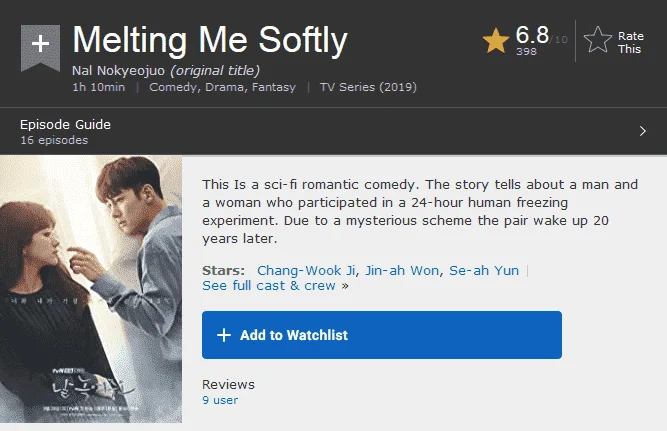This screenshot has height=431, width=667.
Task: Click the Rate This label
Action: (630, 43)
